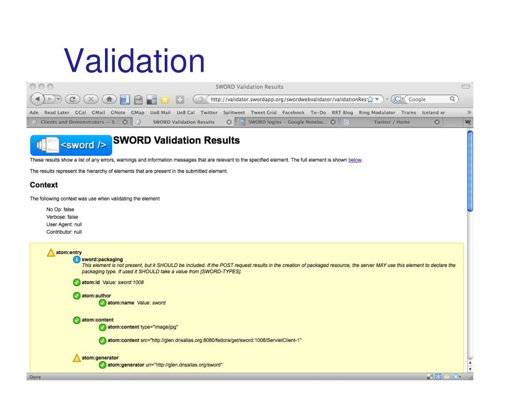Viewport: 532px width, 399px height.
Task: Bookmark this page with the address bar star
Action: point(370,99)
